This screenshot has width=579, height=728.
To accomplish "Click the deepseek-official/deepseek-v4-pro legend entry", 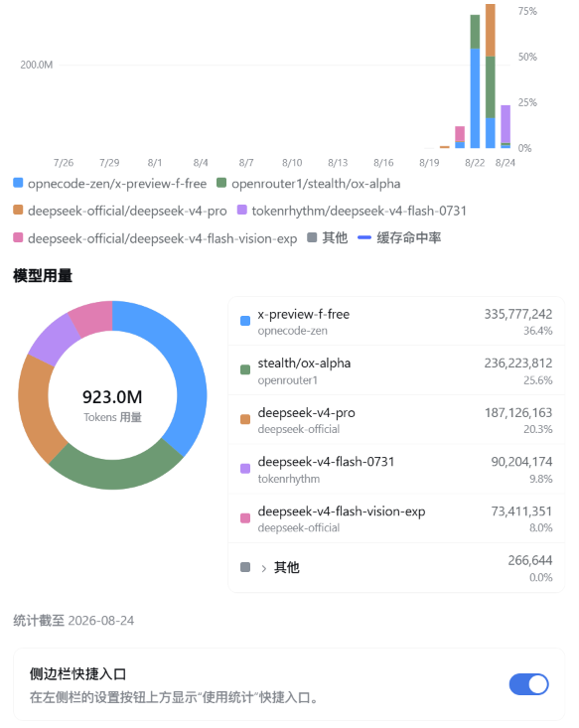I will click(x=120, y=211).
